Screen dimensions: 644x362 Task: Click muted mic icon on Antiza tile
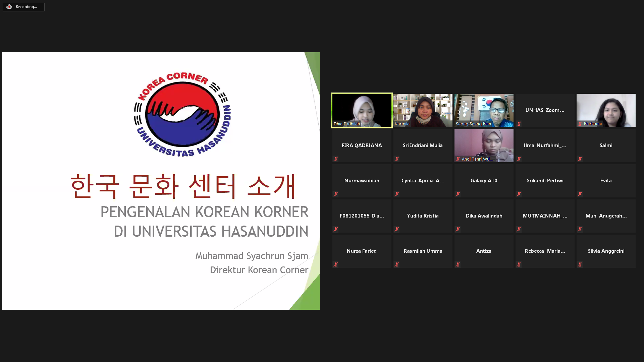point(458,264)
